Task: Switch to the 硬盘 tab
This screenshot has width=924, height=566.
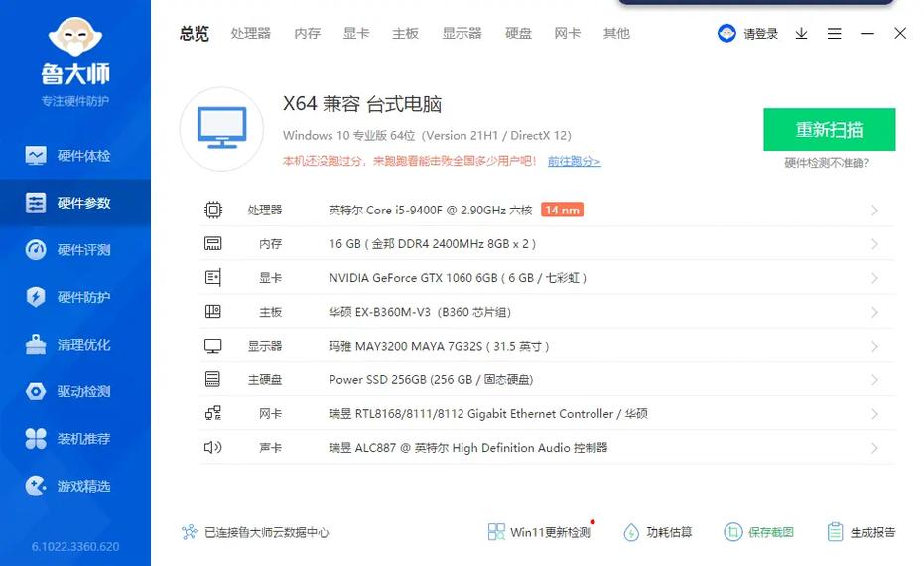Action: click(x=518, y=34)
